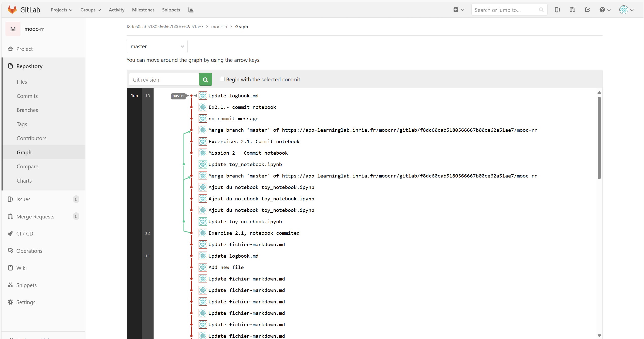Open the Contributors sidebar link
Image resolution: width=644 pixels, height=339 pixels.
pyautogui.click(x=32, y=138)
